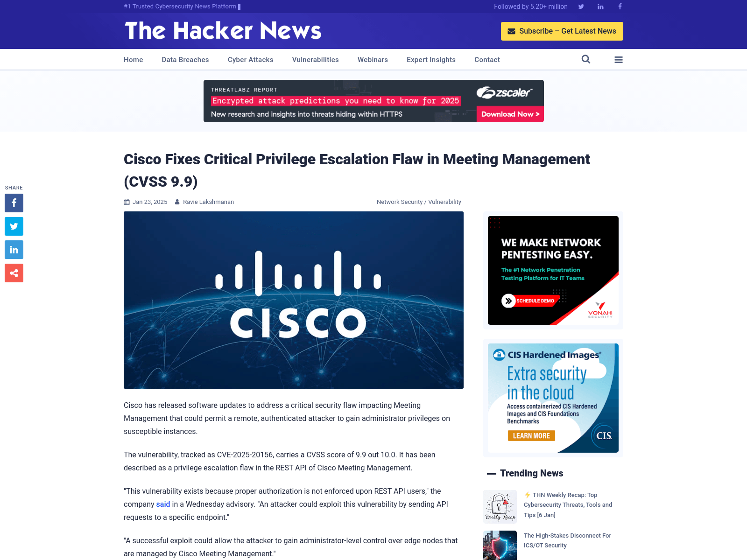Open the header LinkedIn icon
Viewport: 747px width, 560px height.
[600, 7]
